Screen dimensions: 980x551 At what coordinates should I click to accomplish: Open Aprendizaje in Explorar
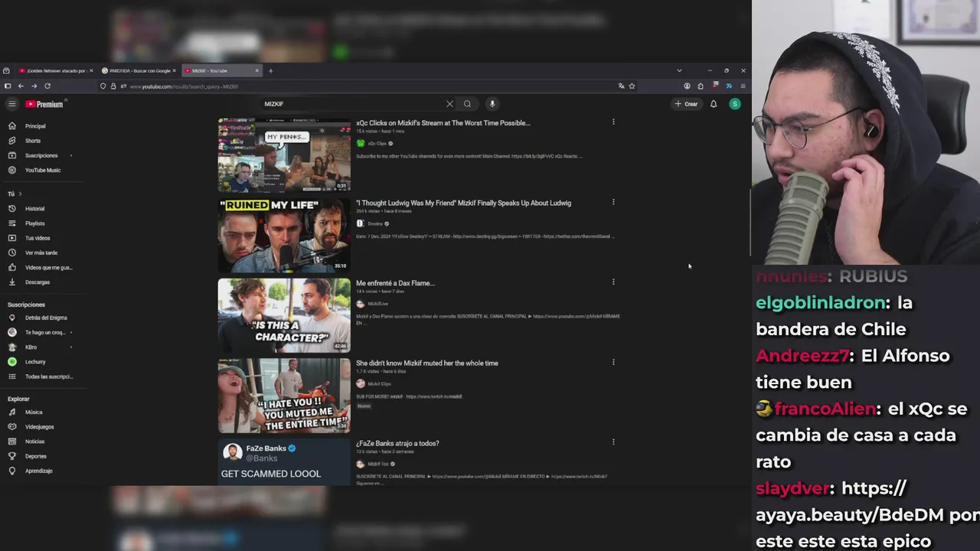click(x=38, y=471)
